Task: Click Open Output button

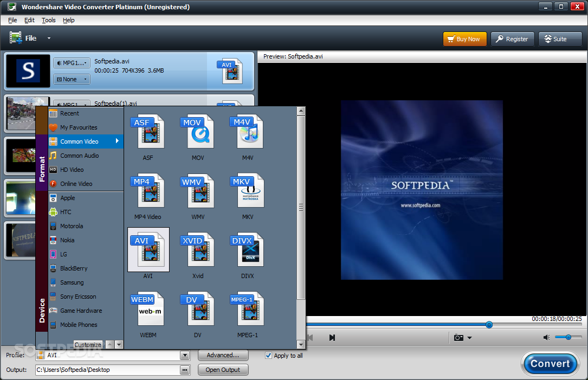Action: 223,370
